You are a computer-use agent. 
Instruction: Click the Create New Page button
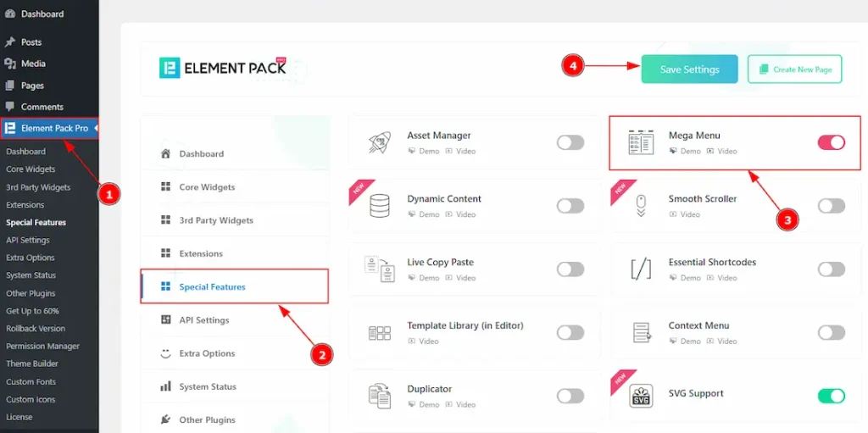pyautogui.click(x=794, y=69)
